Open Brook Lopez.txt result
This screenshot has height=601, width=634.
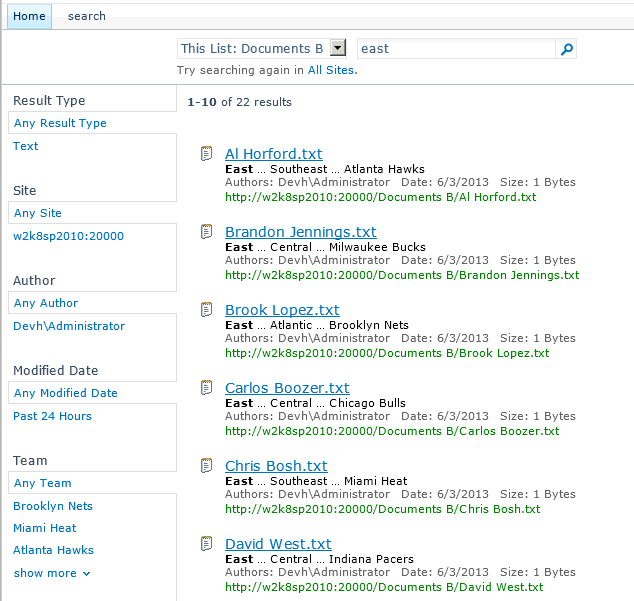pos(282,310)
